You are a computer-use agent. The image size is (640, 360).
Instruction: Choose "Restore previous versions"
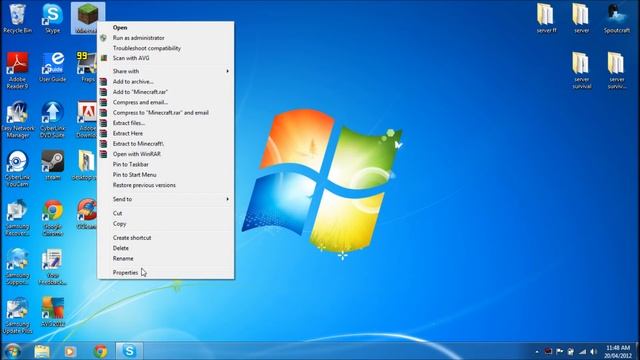point(166,185)
